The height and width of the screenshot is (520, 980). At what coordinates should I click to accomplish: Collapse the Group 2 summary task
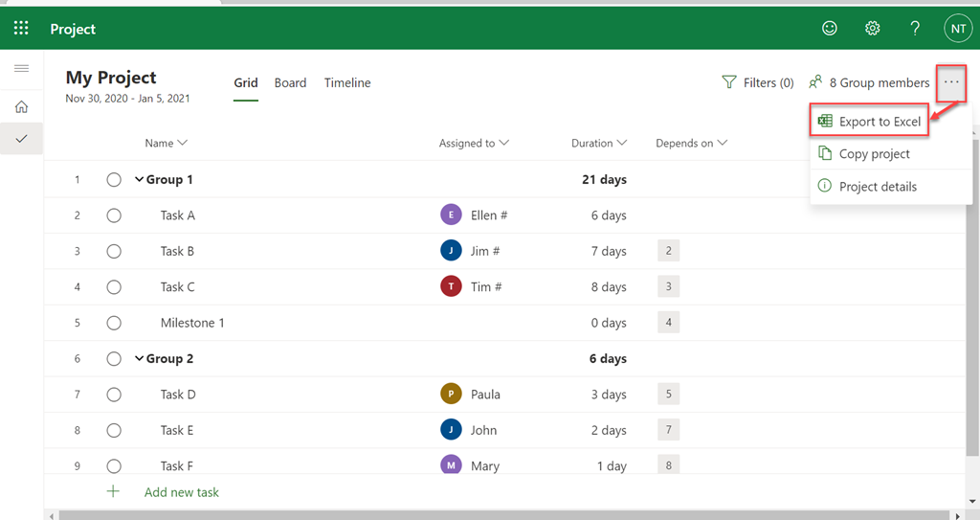[139, 359]
